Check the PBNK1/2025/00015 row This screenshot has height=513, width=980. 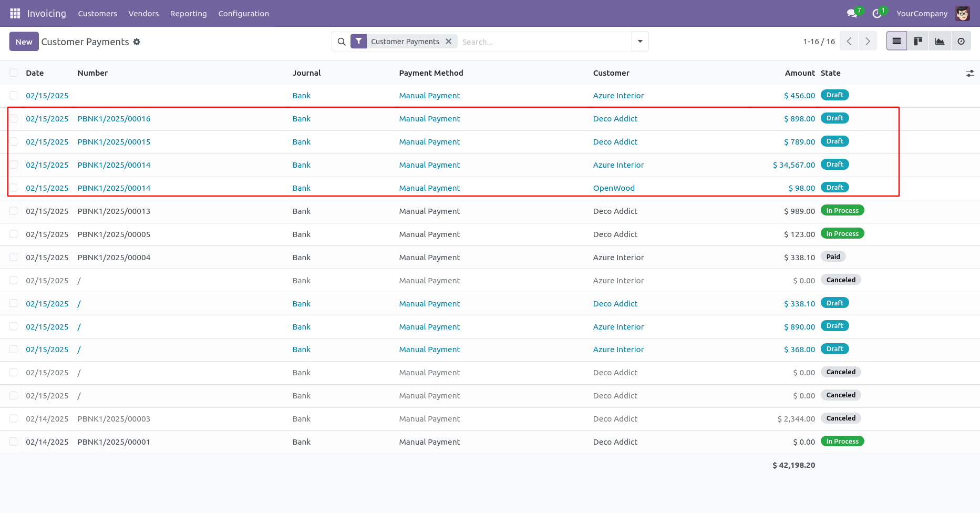click(x=14, y=141)
